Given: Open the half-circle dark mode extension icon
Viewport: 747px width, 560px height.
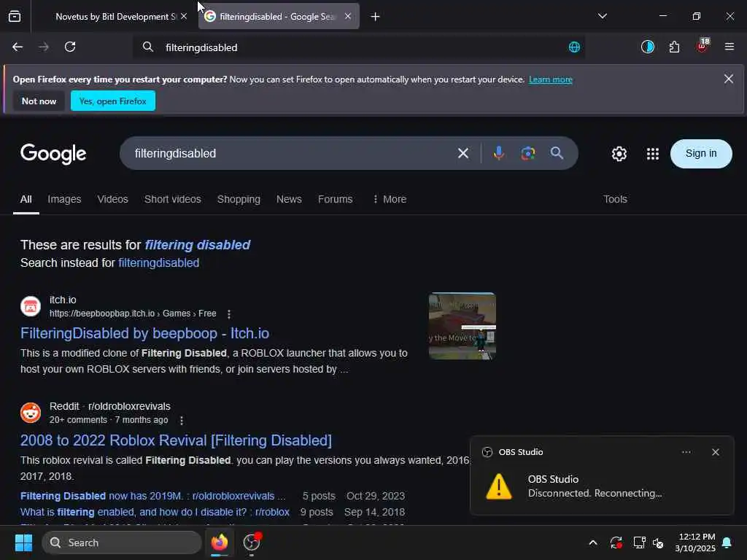Looking at the screenshot, I should click(648, 47).
